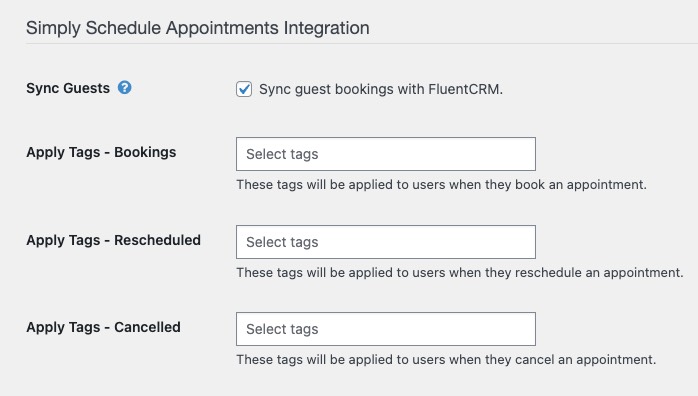Click the 'Apply Tags - Cancelled' label
The width and height of the screenshot is (698, 396).
pos(103,327)
